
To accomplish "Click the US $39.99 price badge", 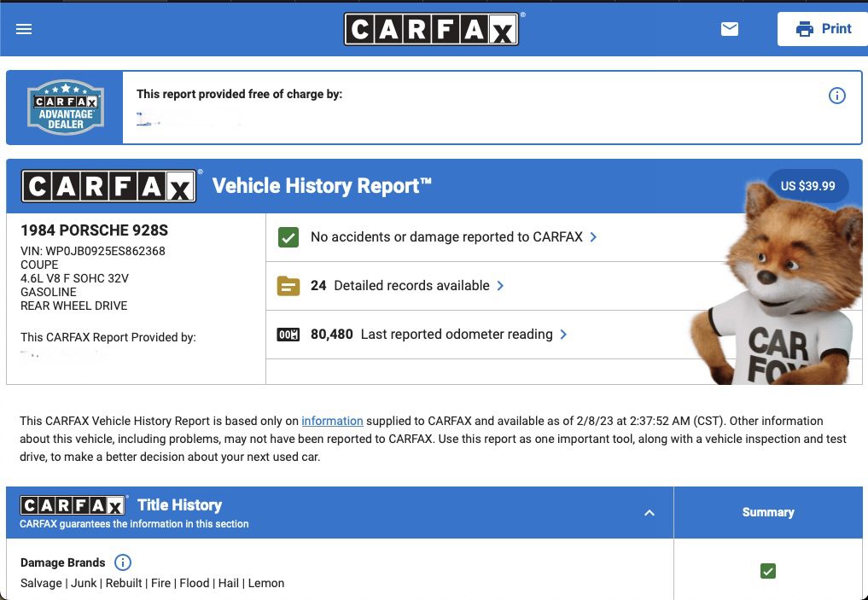I will (x=807, y=186).
